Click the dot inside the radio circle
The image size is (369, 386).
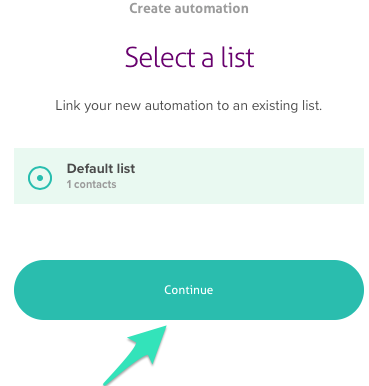(x=40, y=178)
